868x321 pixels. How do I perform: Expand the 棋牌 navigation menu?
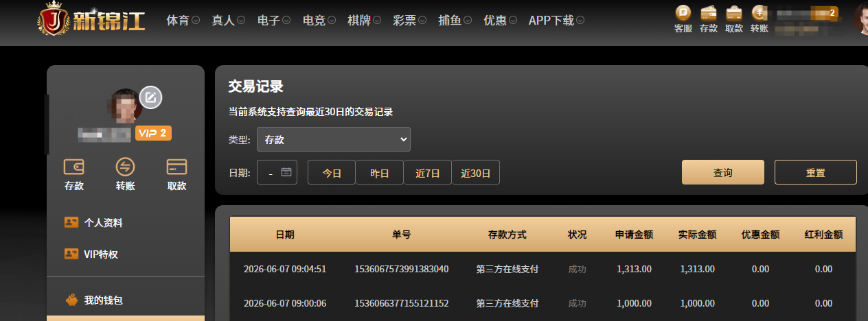pos(364,21)
